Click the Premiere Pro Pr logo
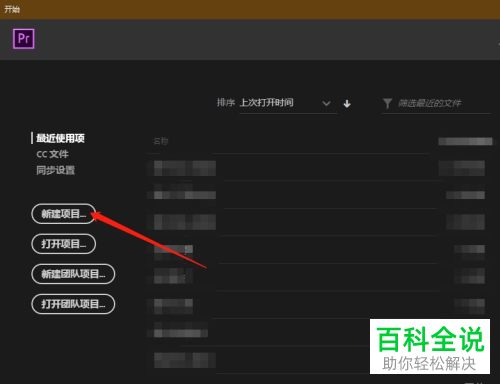This screenshot has height=384, width=500. (24, 39)
